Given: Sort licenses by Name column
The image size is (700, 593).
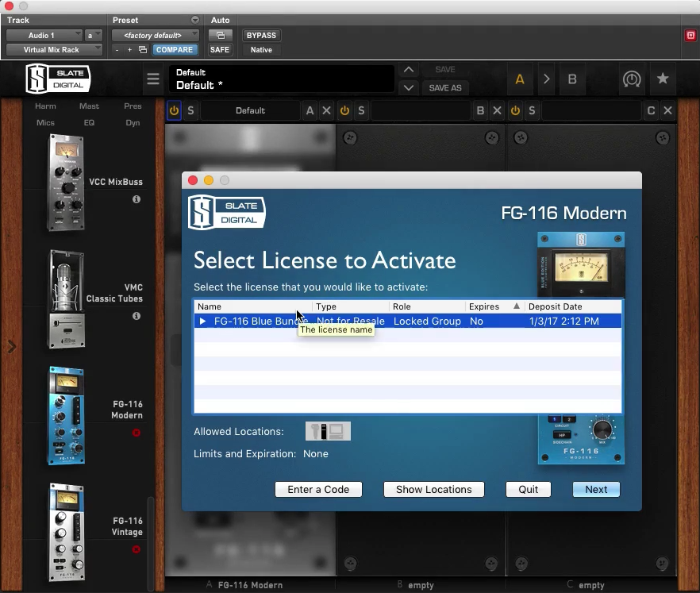Looking at the screenshot, I should click(x=253, y=306).
